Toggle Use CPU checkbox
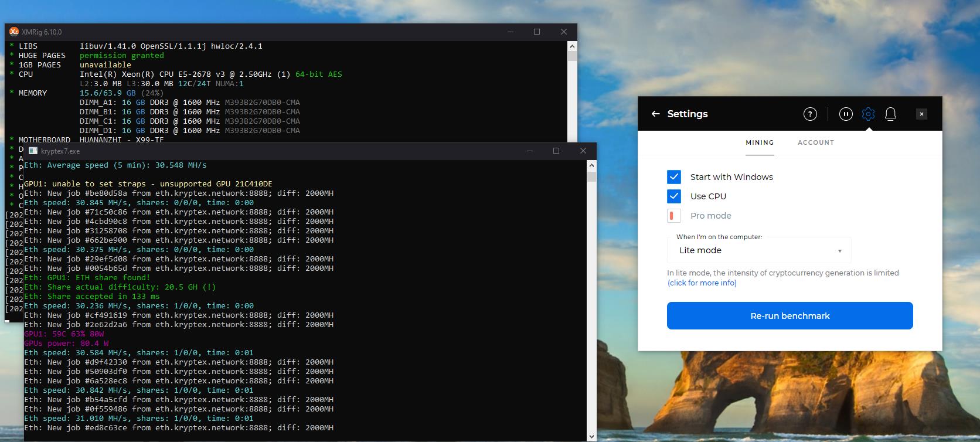The height and width of the screenshot is (442, 980). coord(674,196)
